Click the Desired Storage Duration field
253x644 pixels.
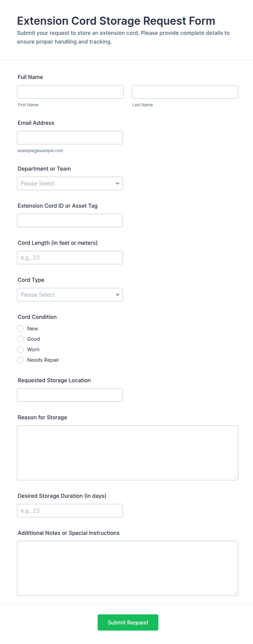[x=70, y=511]
